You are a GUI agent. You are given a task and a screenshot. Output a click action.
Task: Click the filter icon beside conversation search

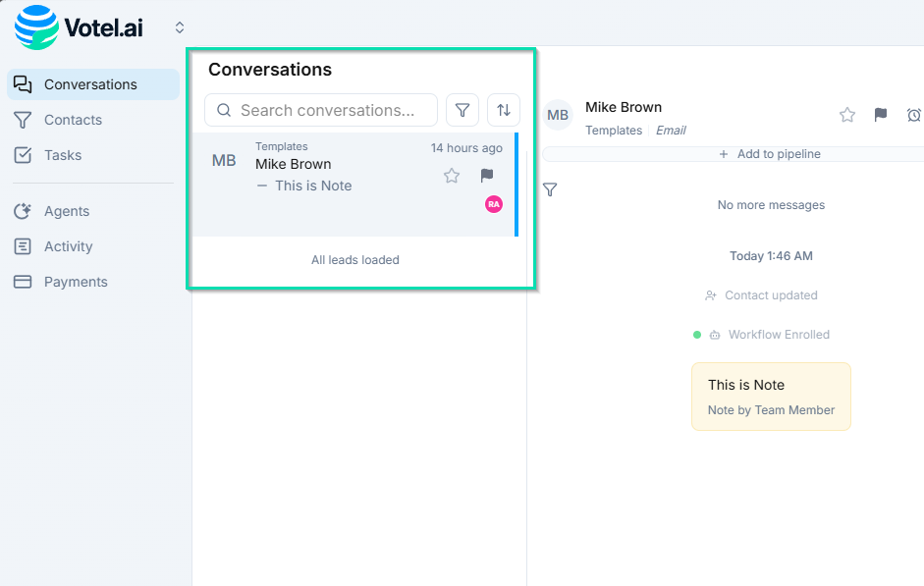pos(462,110)
